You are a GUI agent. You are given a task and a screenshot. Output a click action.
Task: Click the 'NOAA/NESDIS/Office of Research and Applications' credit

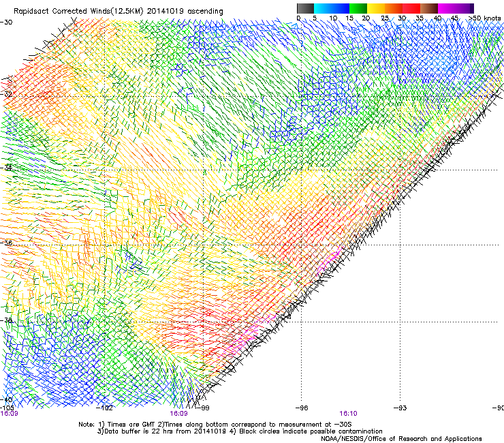click(401, 439)
